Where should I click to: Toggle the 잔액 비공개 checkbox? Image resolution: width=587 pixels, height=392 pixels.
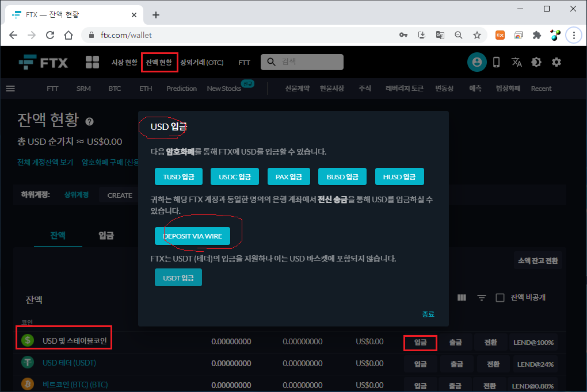pyautogui.click(x=500, y=298)
